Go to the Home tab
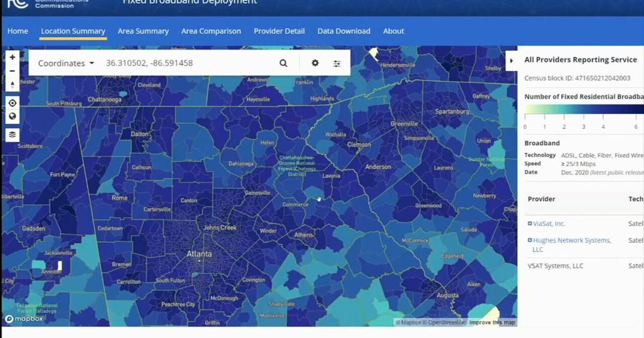The image size is (644, 338). point(18,31)
